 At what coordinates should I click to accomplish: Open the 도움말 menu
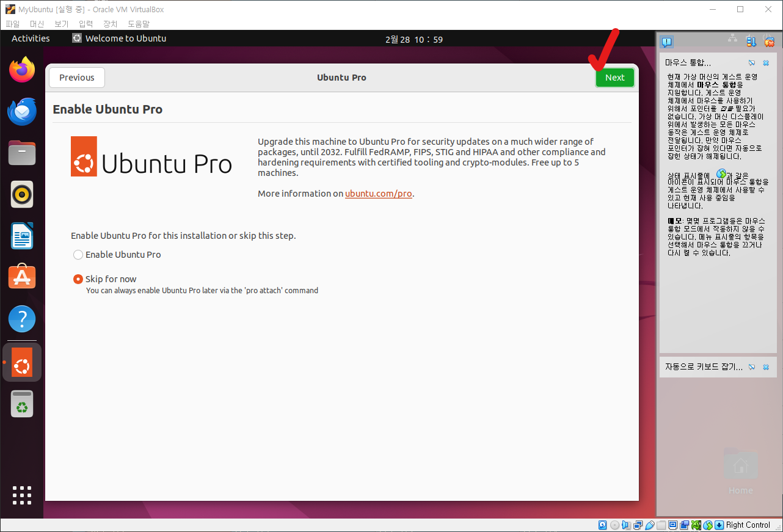point(139,24)
